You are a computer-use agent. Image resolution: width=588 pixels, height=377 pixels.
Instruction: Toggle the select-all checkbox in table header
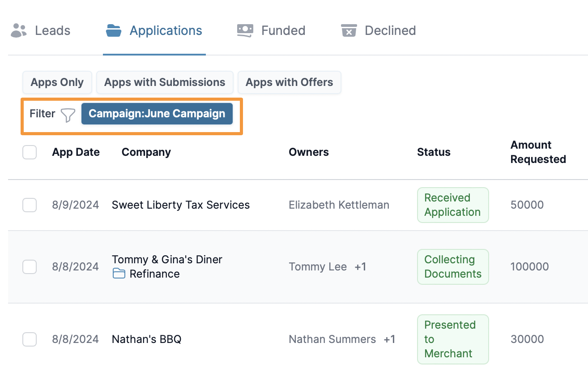30,152
